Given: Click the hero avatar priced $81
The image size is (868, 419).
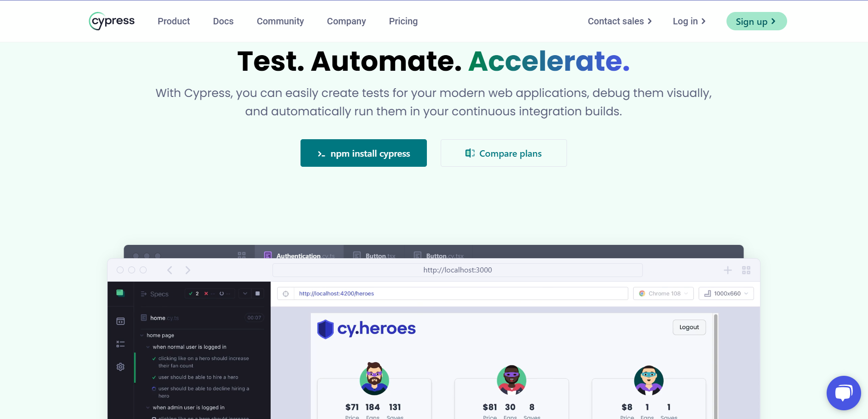Looking at the screenshot, I should [x=511, y=380].
